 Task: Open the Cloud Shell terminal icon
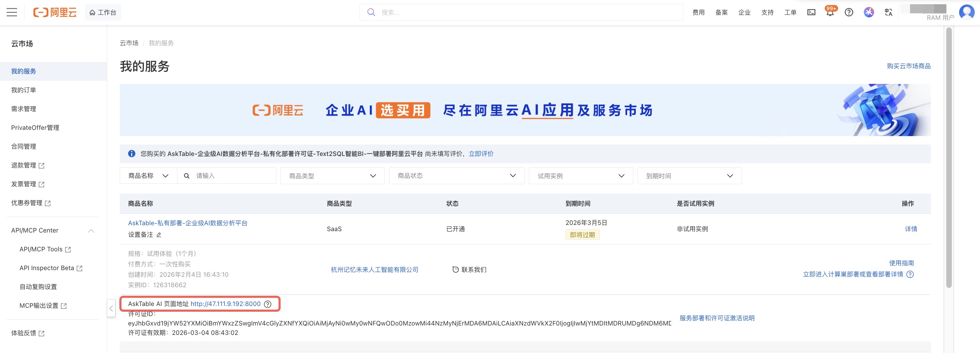pos(811,12)
